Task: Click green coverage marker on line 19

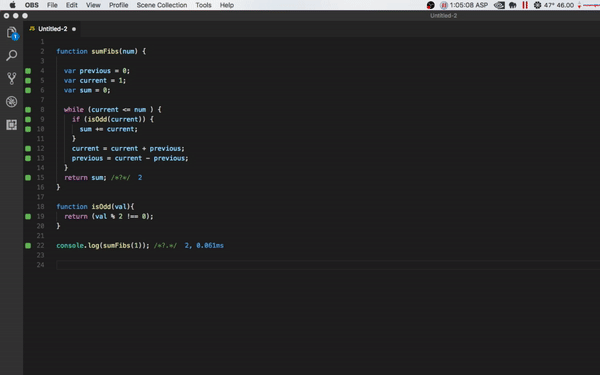Action: [x=28, y=217]
